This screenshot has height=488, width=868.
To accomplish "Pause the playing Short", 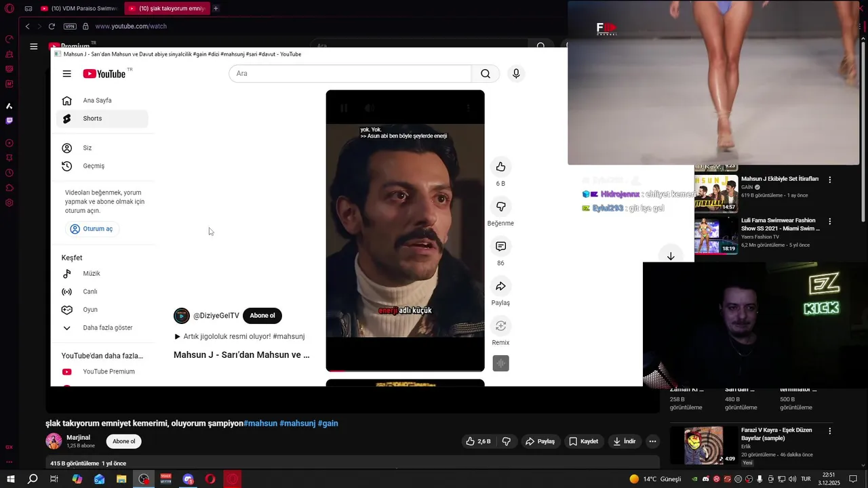I will (344, 108).
